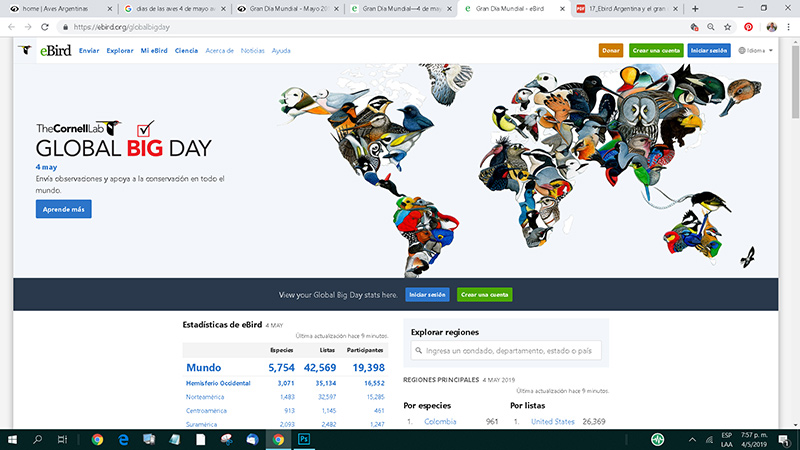
Task: Switch to the 17_Ebird Argentina PDF tab
Action: (x=625, y=8)
